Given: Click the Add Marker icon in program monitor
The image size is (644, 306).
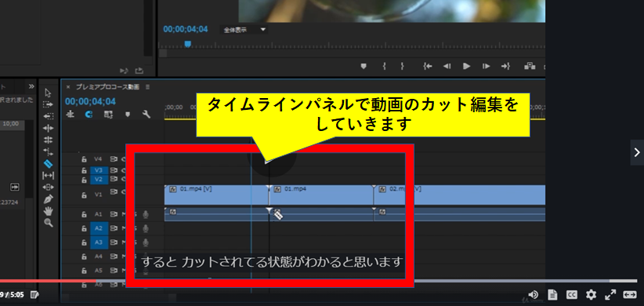Looking at the screenshot, I should point(363,66).
